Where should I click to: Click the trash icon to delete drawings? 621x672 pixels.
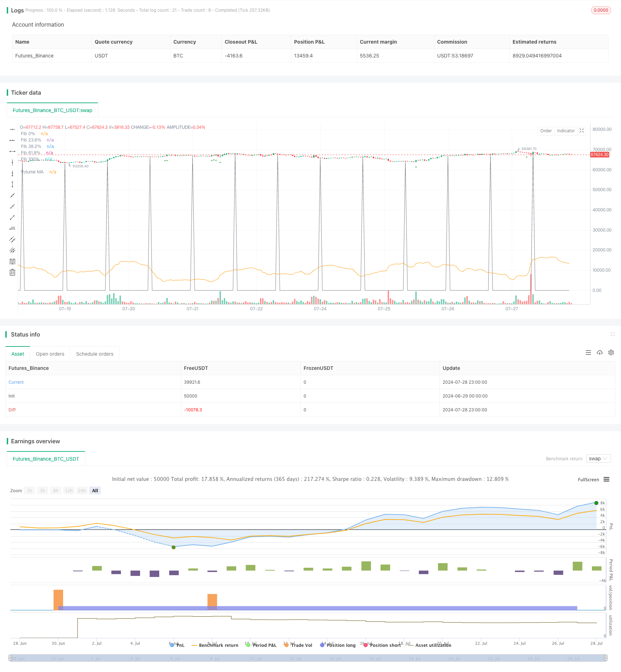(x=12, y=272)
